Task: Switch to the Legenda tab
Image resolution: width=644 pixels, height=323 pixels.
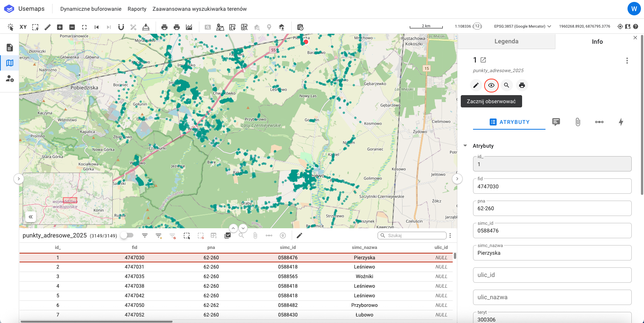Action: pyautogui.click(x=506, y=41)
